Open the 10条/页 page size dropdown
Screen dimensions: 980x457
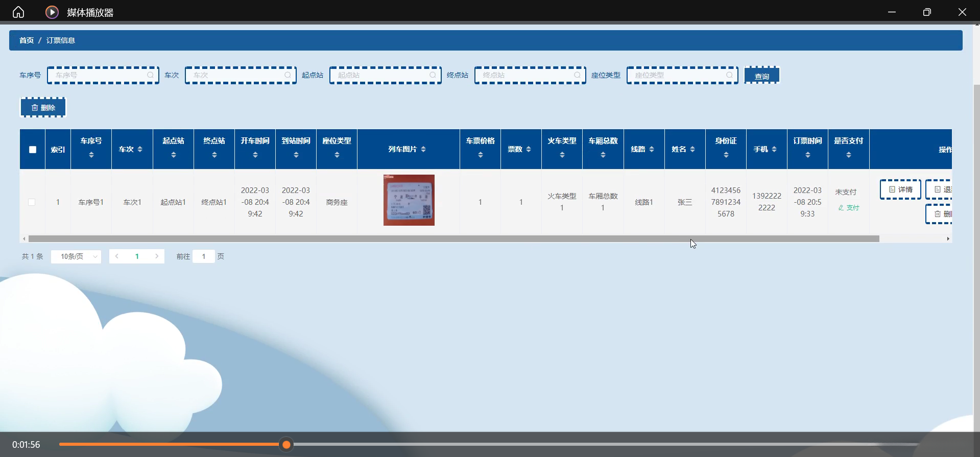(76, 256)
